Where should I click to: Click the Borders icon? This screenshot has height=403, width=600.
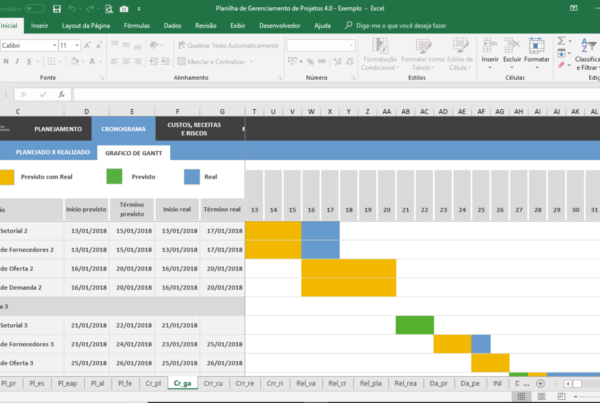pyautogui.click(x=51, y=61)
